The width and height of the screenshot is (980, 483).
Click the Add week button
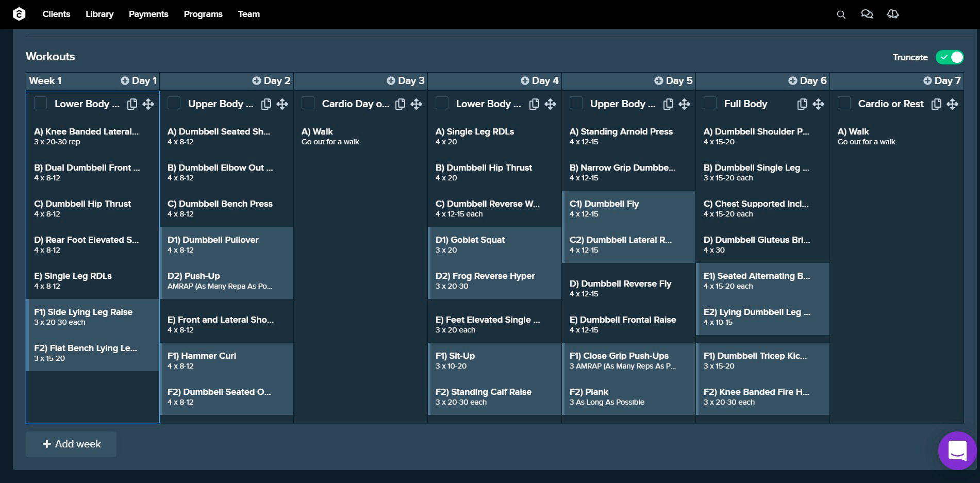coord(71,444)
